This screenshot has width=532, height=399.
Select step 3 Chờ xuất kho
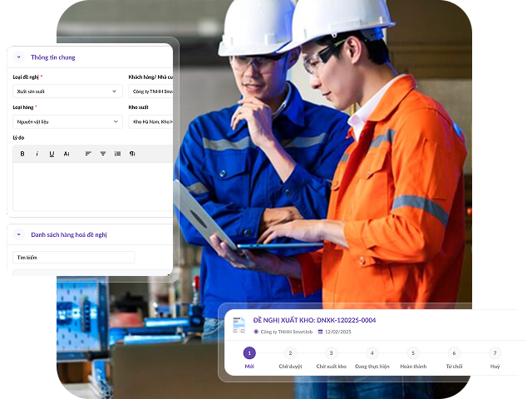tap(331, 353)
